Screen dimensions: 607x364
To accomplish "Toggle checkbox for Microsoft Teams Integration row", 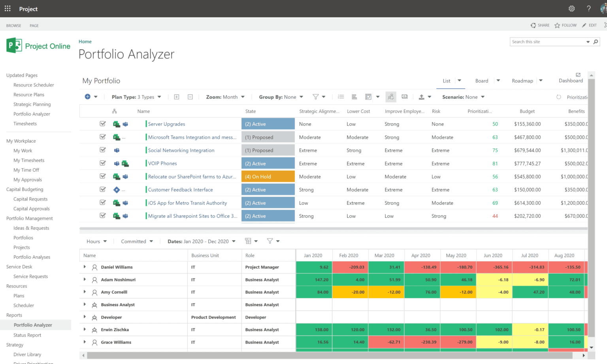I will [x=103, y=137].
